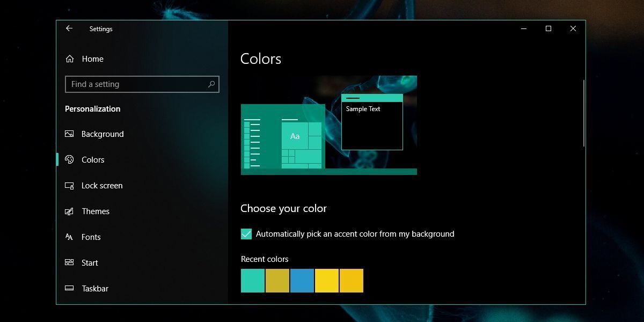Click the Themes pencil icon
This screenshot has width=644, height=322.
point(69,211)
